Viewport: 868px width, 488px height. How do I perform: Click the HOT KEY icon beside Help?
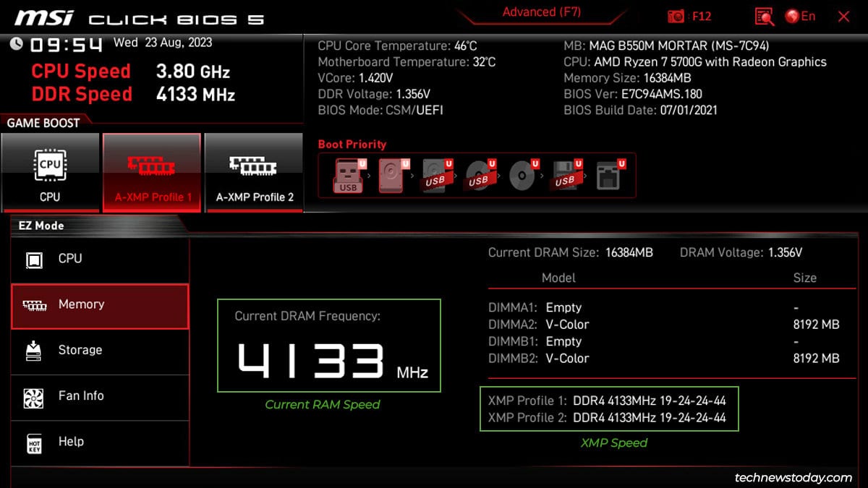[x=34, y=442]
